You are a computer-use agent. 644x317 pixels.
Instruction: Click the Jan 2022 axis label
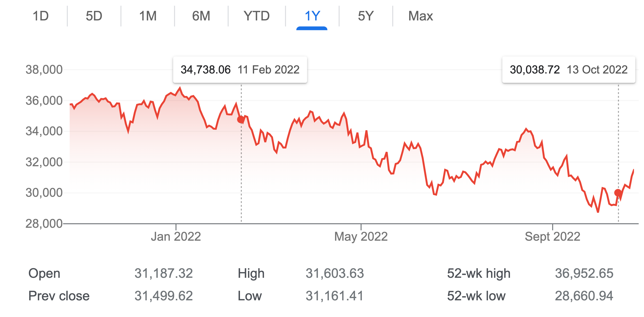coord(176,236)
